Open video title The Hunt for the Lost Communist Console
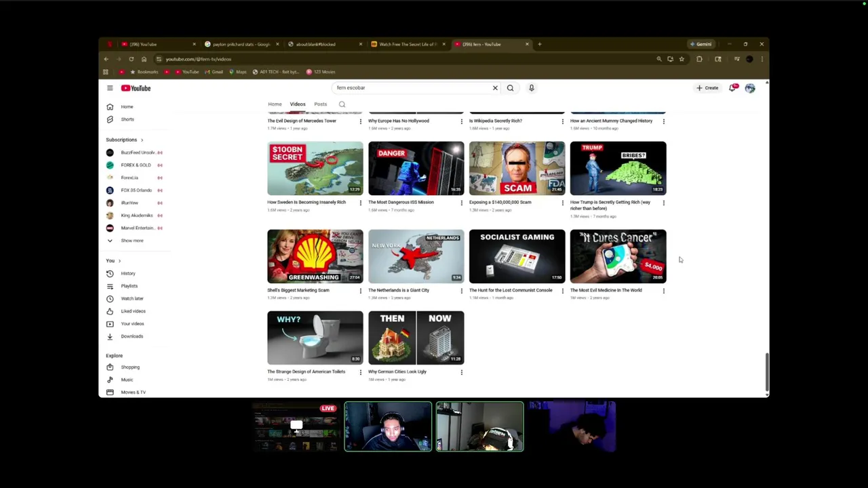868x488 pixels. [x=511, y=290]
